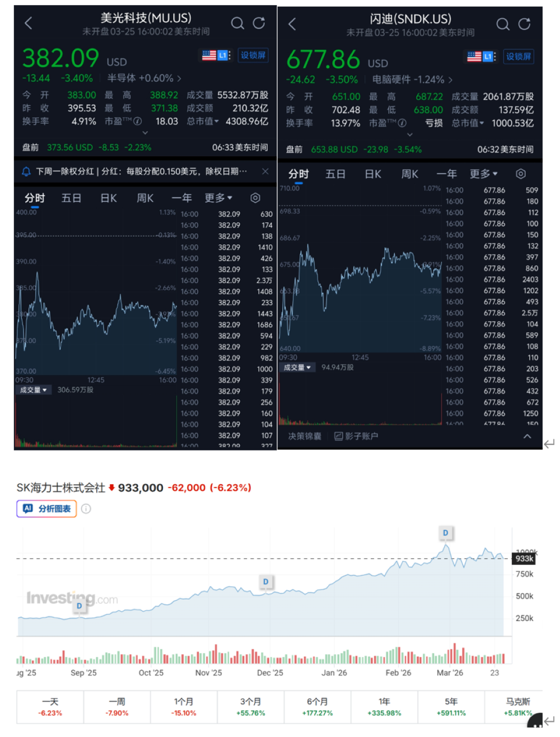Open the 更多 dropdown on MU chart tabs
Image resolution: width=560 pixels, height=737 pixels.
click(x=218, y=198)
